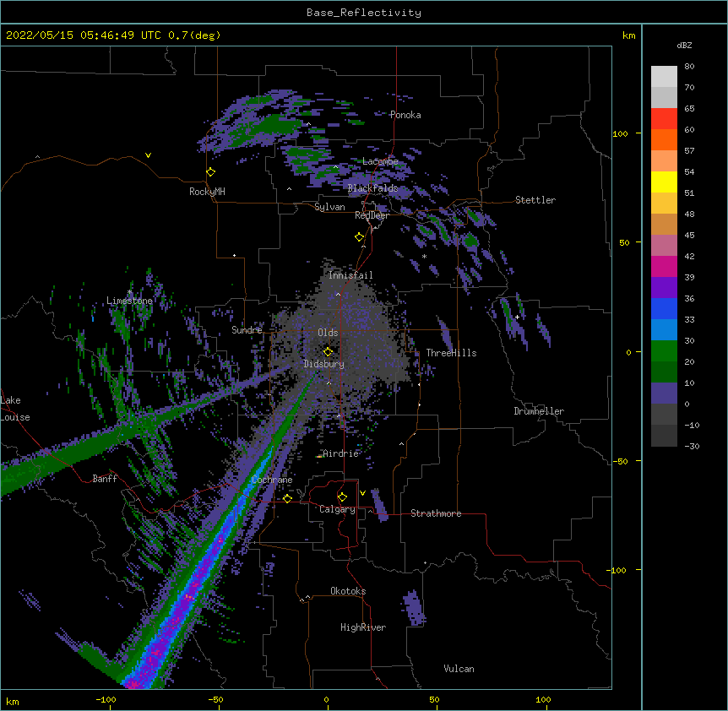Viewport: 728px width, 711px height.
Task: Click the km unit label at bottom left
Action: click(13, 702)
